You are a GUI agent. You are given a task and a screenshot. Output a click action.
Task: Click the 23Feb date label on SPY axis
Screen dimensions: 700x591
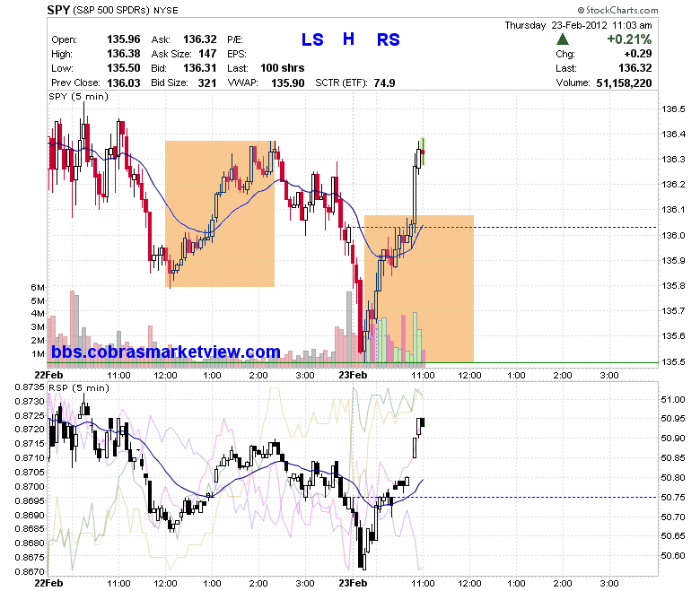click(353, 375)
